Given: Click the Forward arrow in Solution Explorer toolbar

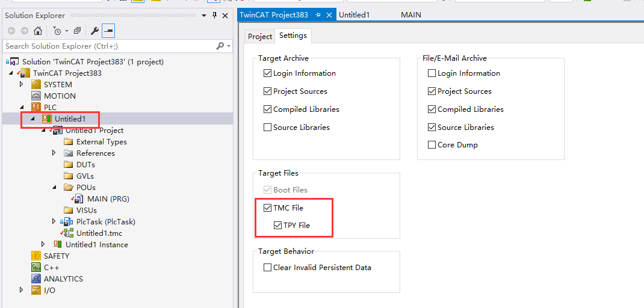Looking at the screenshot, I should pyautogui.click(x=25, y=31).
